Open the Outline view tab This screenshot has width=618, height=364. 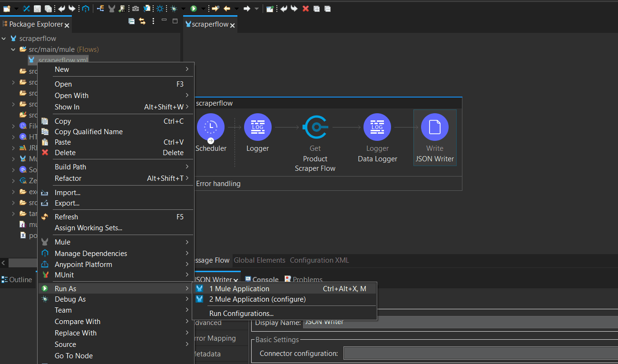click(x=17, y=280)
